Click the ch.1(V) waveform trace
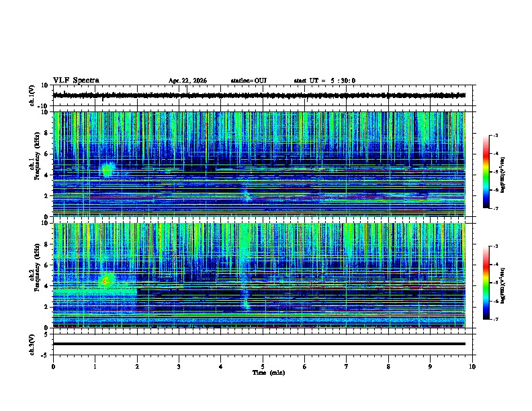The height and width of the screenshot is (411, 532). [259, 95]
